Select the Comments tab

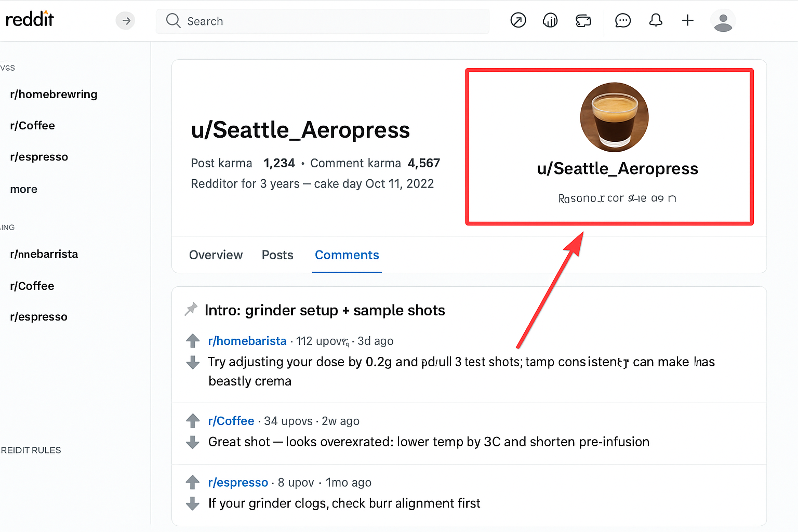(x=347, y=255)
